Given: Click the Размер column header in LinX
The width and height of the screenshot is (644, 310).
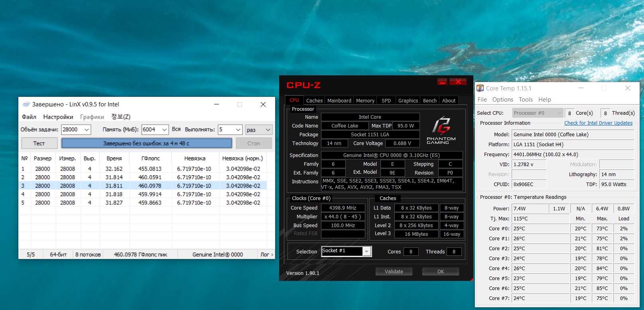Looking at the screenshot, I should (43, 158).
